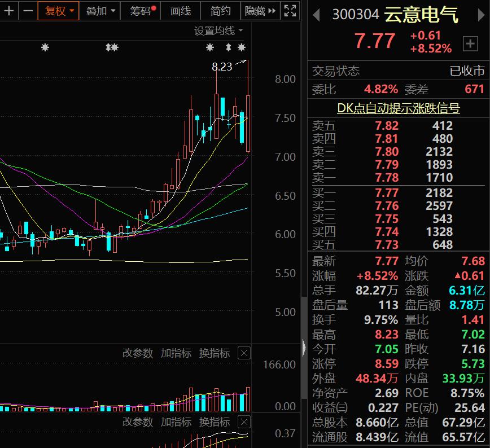Click 改参数 to change indicator parameters
This screenshot has width=490, height=448.
(x=137, y=353)
